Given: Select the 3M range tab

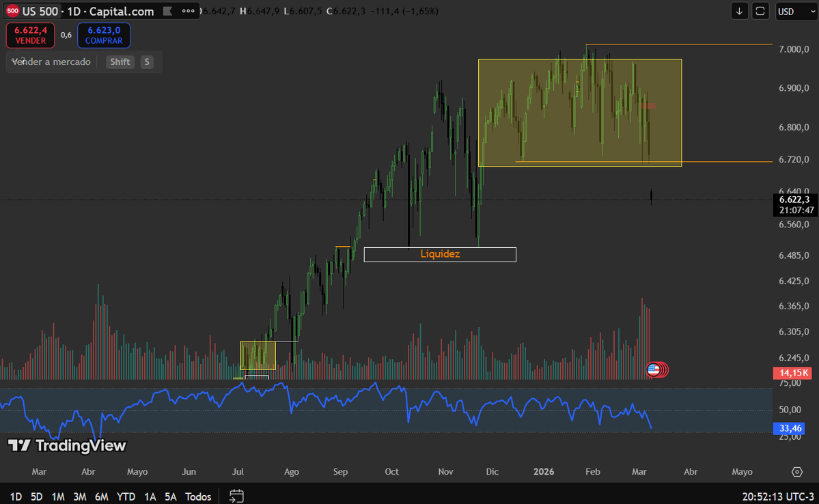Looking at the screenshot, I should coord(79,496).
